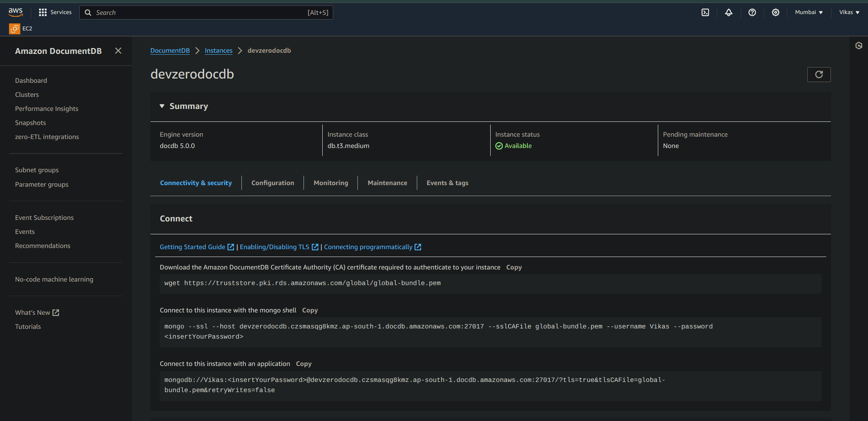The image size is (868, 421).
Task: Open the notifications bell
Action: [729, 12]
